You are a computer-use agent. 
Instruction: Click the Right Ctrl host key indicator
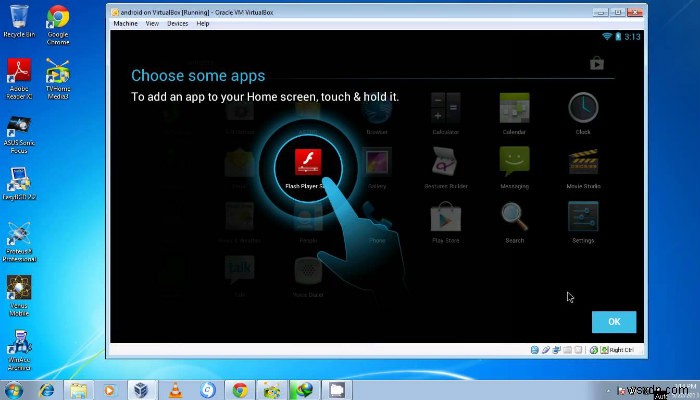617,350
